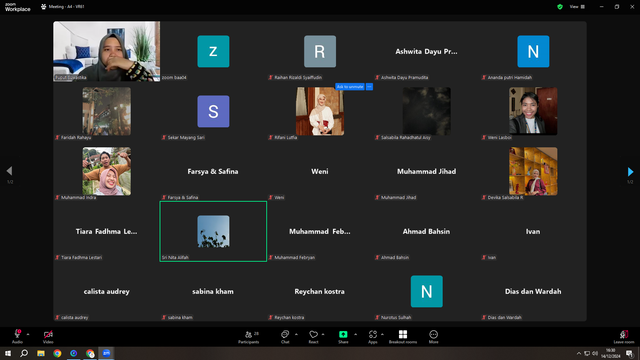Screen dimensions: 640x360
Task: Select the Tiara Fadhma Lestari tile
Action: (107, 231)
